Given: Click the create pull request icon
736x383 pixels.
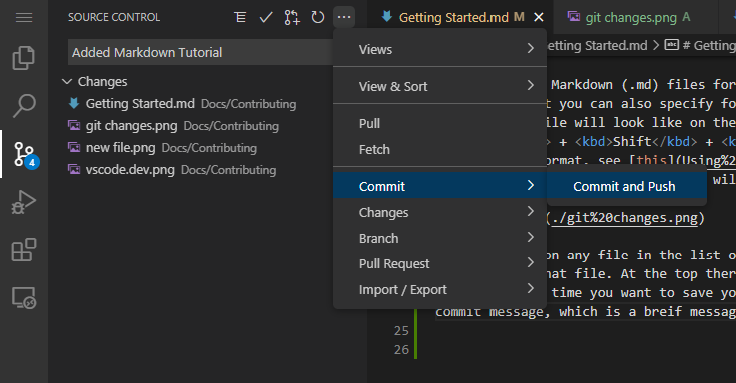Looking at the screenshot, I should click(x=291, y=17).
